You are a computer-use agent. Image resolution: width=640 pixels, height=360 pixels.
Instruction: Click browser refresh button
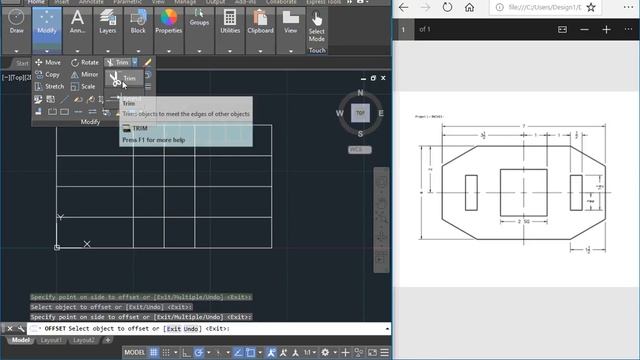tap(447, 7)
